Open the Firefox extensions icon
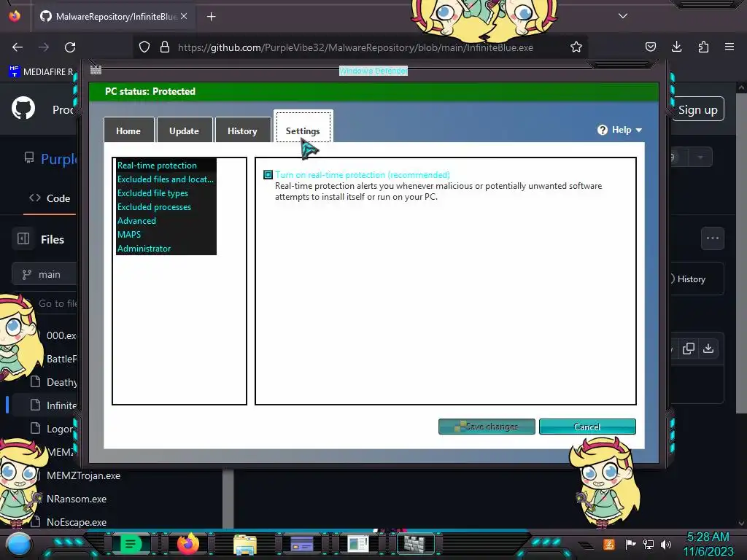This screenshot has width=747, height=560. pos(703,47)
